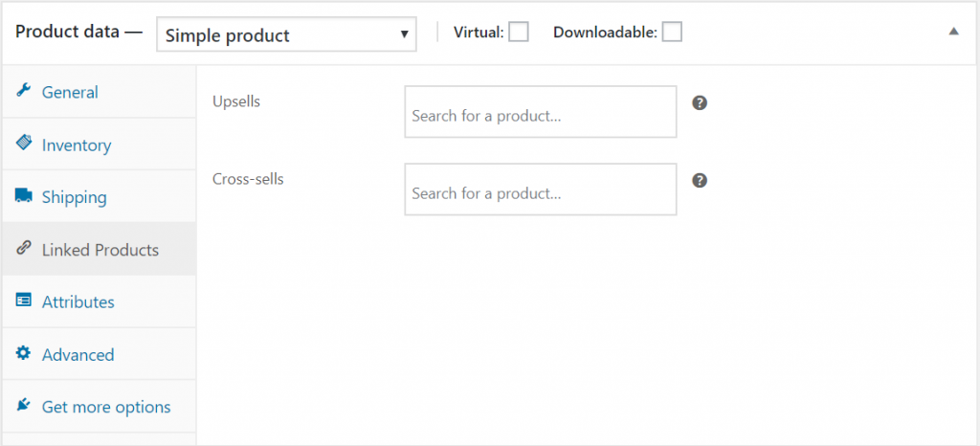The width and height of the screenshot is (980, 446).
Task: Open the Attributes tab
Action: pyautogui.click(x=99, y=301)
